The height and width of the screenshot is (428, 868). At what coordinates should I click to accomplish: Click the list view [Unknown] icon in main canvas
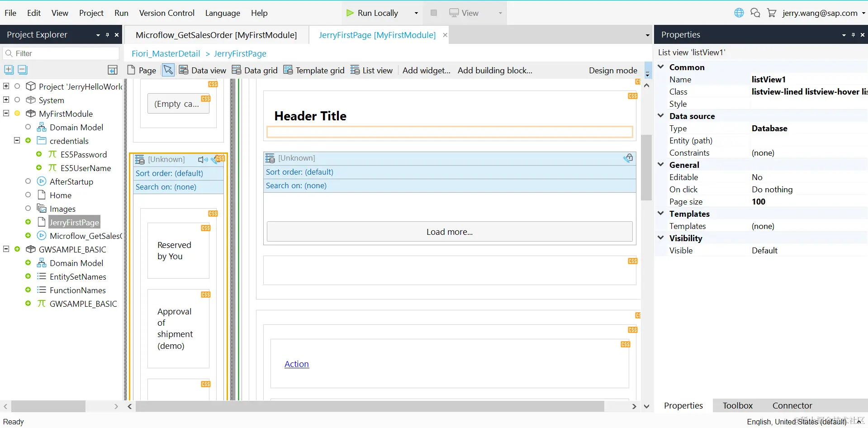[270, 158]
